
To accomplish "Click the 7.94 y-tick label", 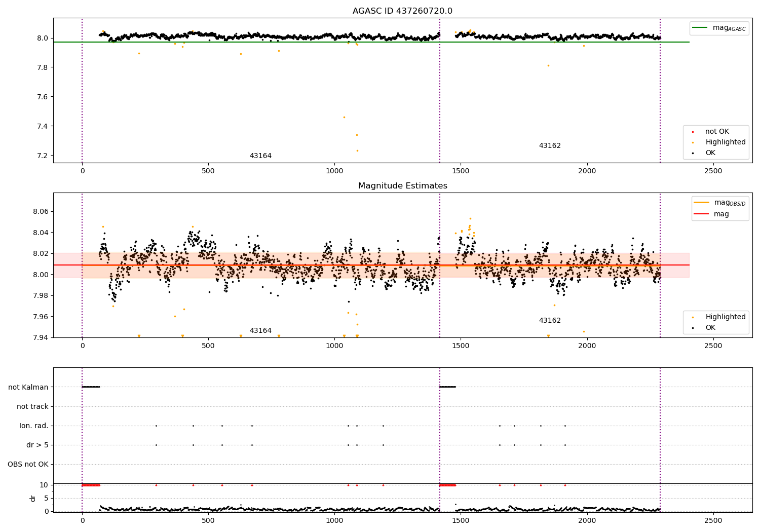I will coord(41,338).
